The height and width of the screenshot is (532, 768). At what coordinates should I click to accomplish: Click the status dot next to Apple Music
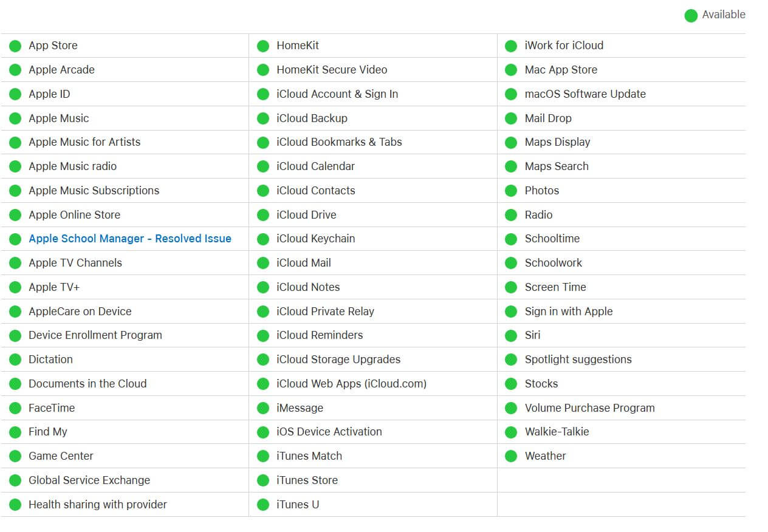tap(15, 118)
